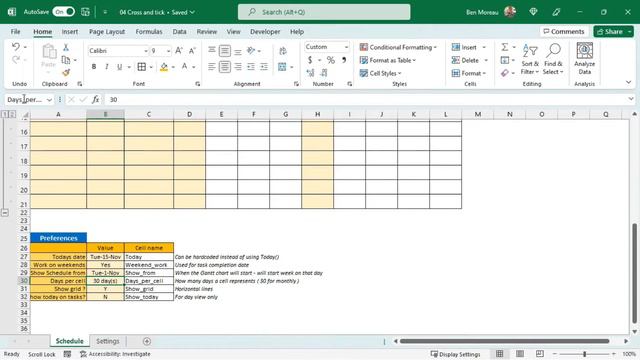The height and width of the screenshot is (360, 640).
Task: Switch to the Settings sheet tab
Action: [108, 341]
